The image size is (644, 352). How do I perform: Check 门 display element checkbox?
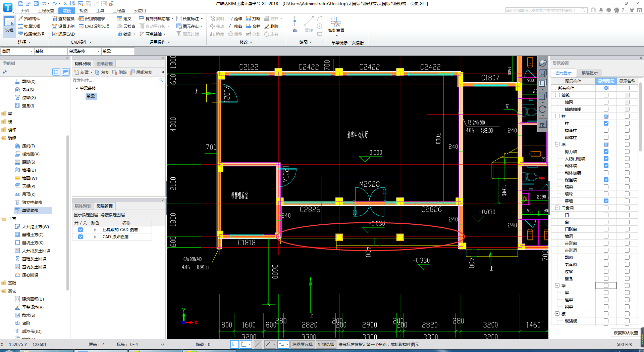[x=606, y=215]
